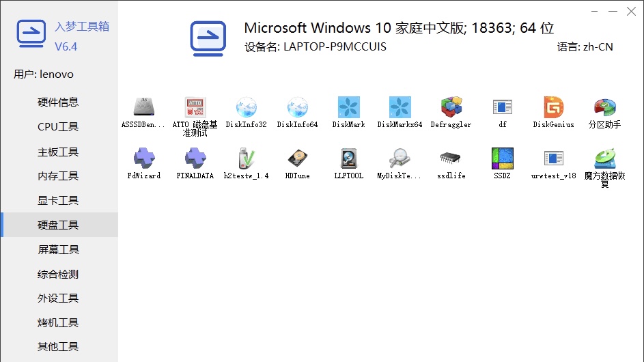Launch DiskInfo64 utility
The image size is (644, 362).
tap(297, 107)
